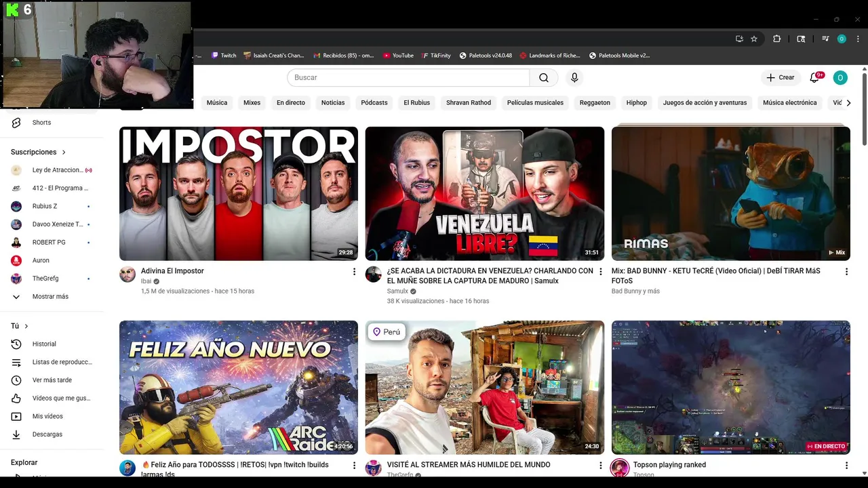This screenshot has width=868, height=488.
Task: Open the YouTube bookmark
Action: [x=398, y=56]
